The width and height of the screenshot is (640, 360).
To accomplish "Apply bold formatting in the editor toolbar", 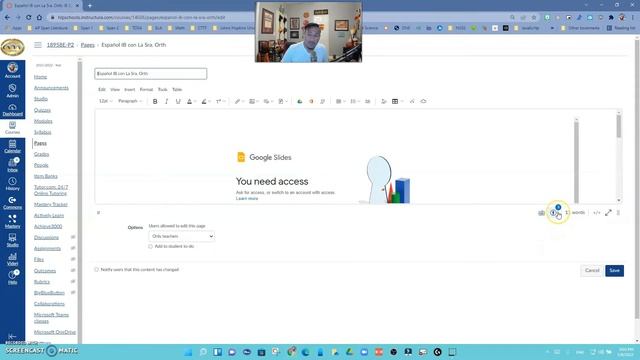I will tap(155, 101).
